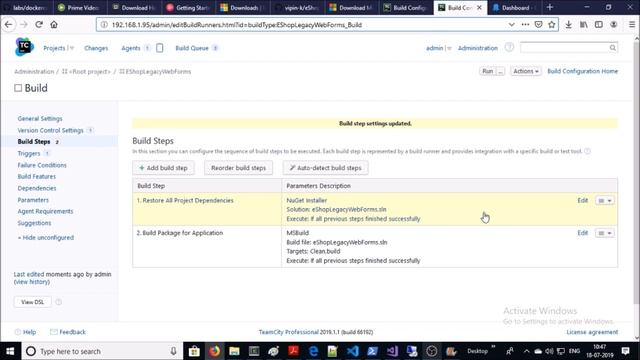Click the browser vertical scrollbar
640x360 pixels.
coord(637,171)
